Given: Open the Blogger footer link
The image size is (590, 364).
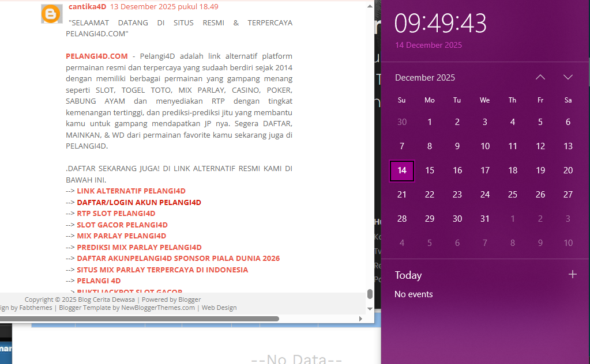Looking at the screenshot, I should coord(189,299).
